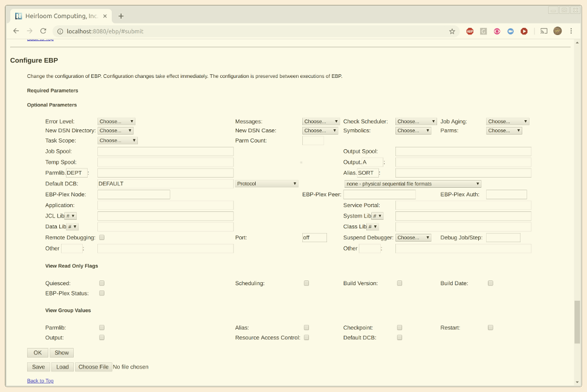Toggle the Restart checkbox
Image resolution: width=587 pixels, height=392 pixels.
490,327
